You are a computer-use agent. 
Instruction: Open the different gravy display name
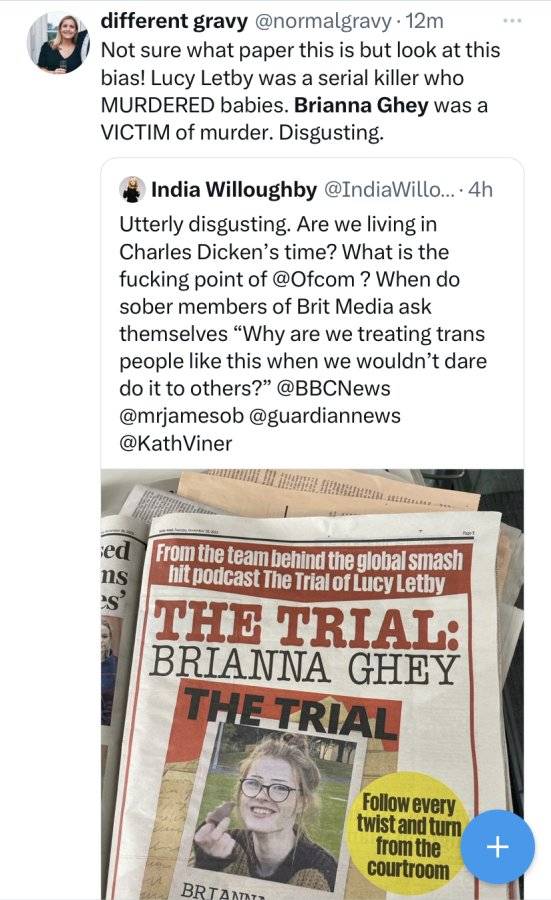pyautogui.click(x=174, y=21)
